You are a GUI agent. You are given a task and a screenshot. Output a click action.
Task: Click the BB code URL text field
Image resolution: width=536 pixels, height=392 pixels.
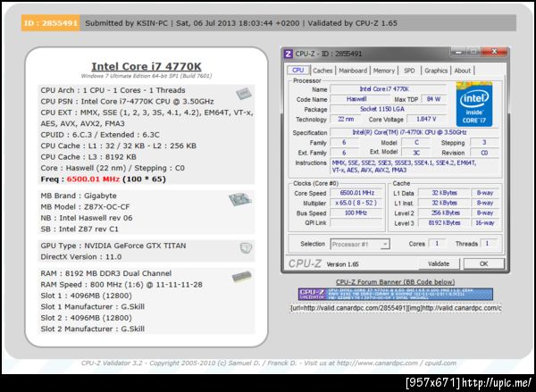tap(396, 308)
